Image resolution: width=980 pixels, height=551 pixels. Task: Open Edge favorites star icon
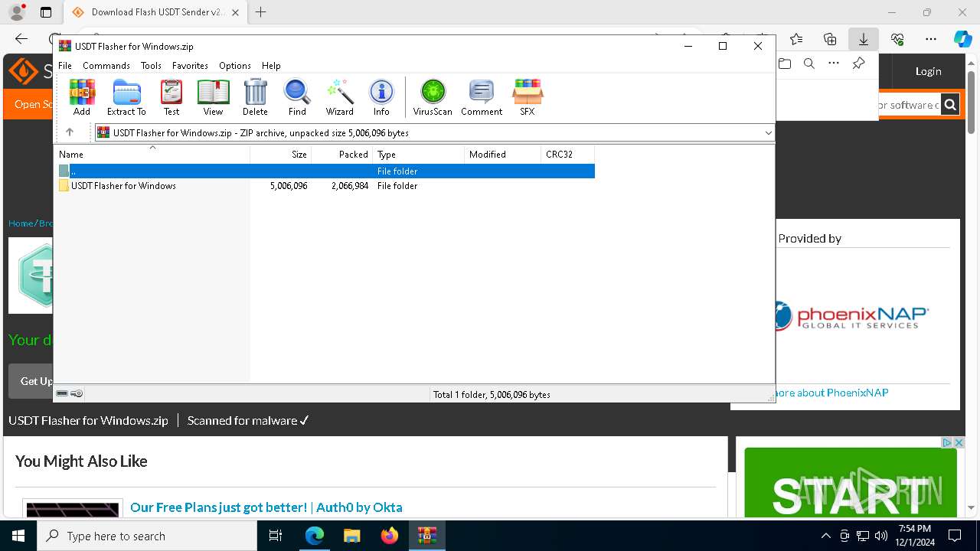coord(796,39)
